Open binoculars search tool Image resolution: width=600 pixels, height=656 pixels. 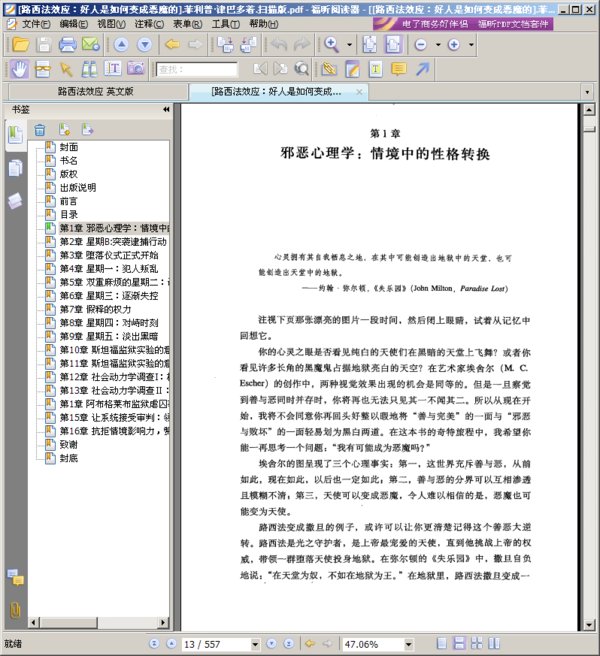tap(89, 69)
